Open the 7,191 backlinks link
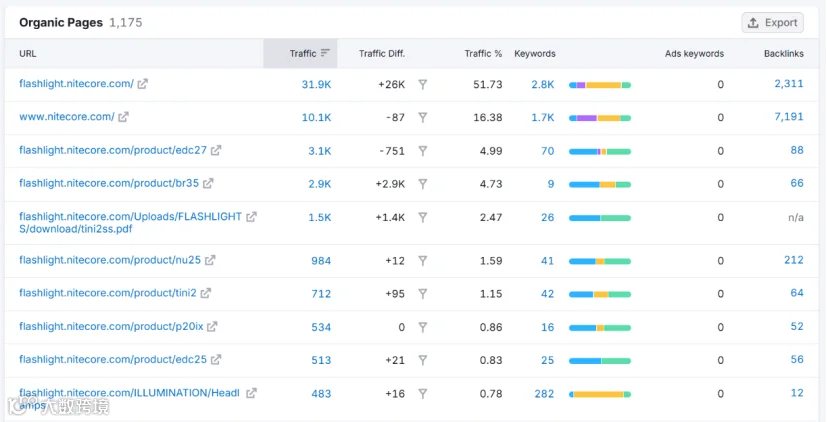Viewport: 827px width, 422px height. point(788,117)
